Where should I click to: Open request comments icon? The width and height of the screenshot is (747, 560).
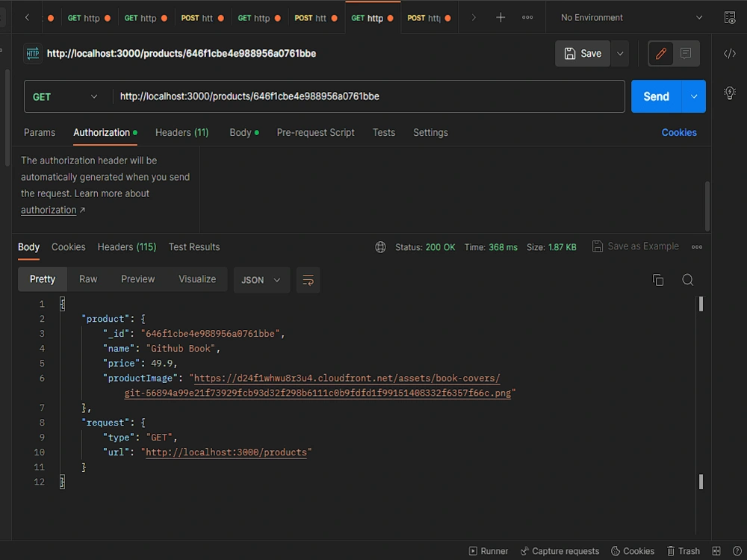click(x=684, y=53)
